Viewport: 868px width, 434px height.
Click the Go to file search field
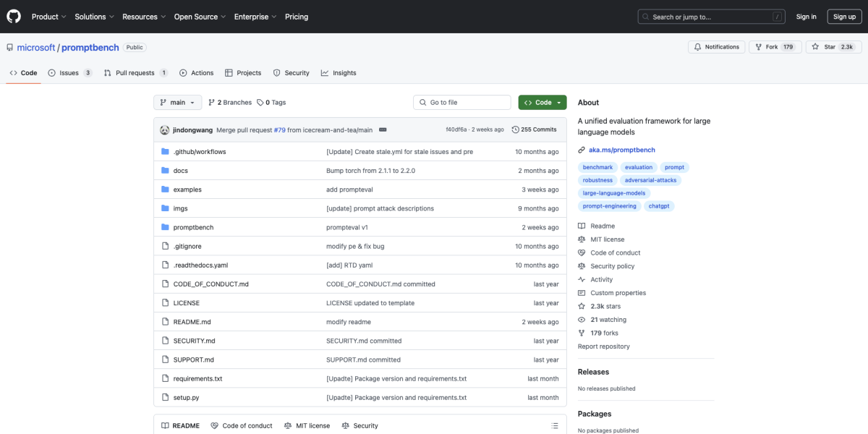tap(461, 102)
